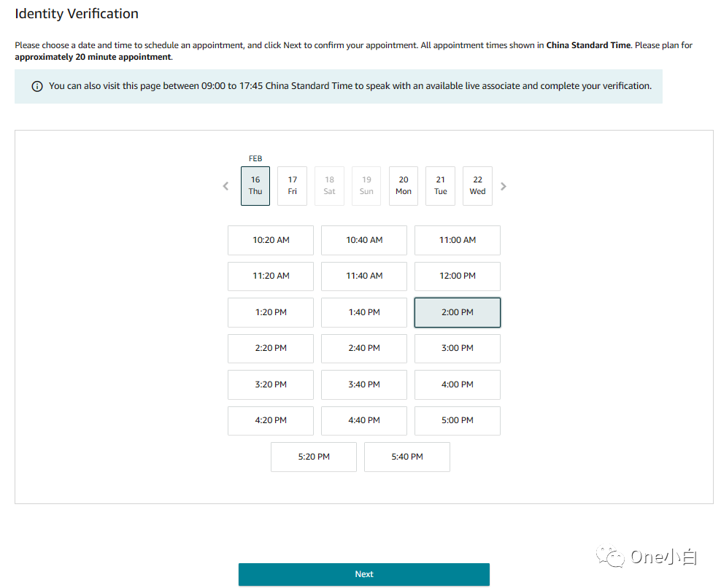Click the FEB month label

pyautogui.click(x=255, y=158)
